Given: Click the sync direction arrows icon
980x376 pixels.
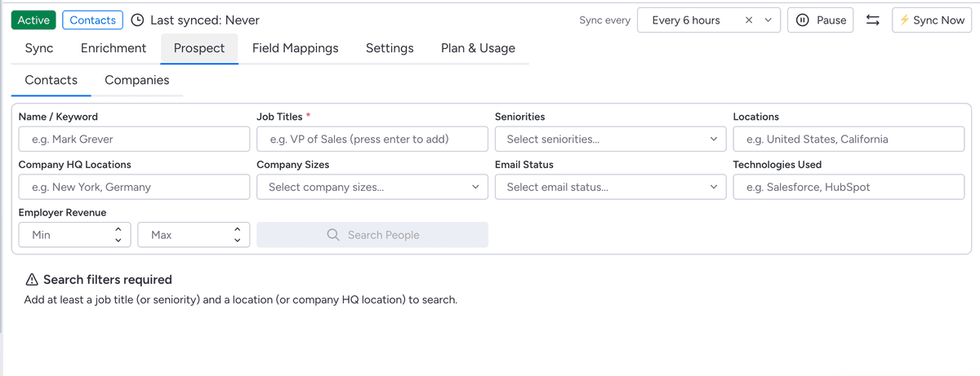Looking at the screenshot, I should pyautogui.click(x=873, y=20).
